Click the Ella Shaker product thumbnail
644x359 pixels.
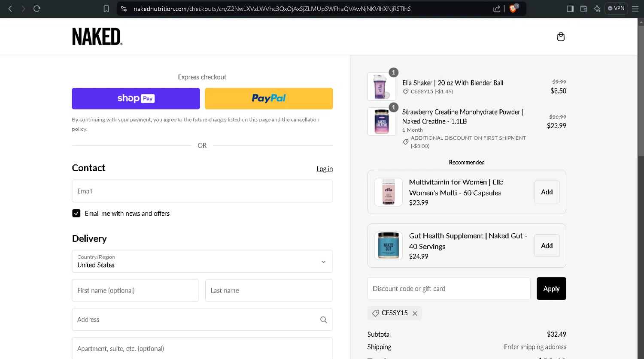(x=381, y=87)
